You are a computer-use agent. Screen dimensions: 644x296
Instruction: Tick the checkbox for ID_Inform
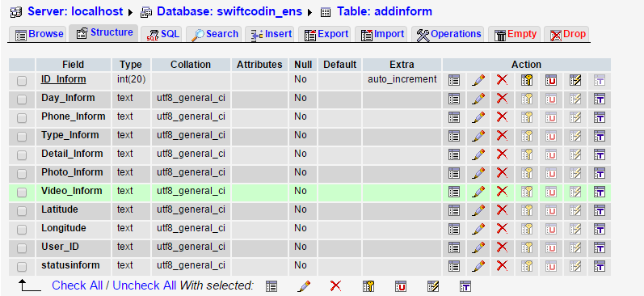click(22, 81)
